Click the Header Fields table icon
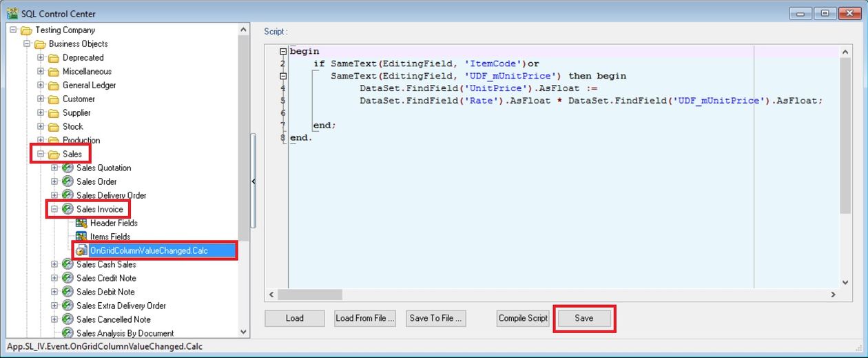Image resolution: width=868 pixels, height=358 pixels. click(81, 223)
